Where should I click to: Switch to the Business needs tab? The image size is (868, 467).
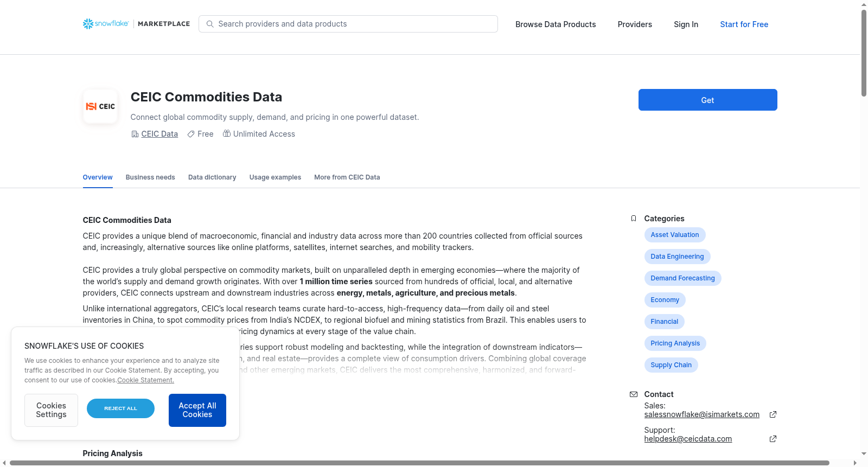point(150,177)
